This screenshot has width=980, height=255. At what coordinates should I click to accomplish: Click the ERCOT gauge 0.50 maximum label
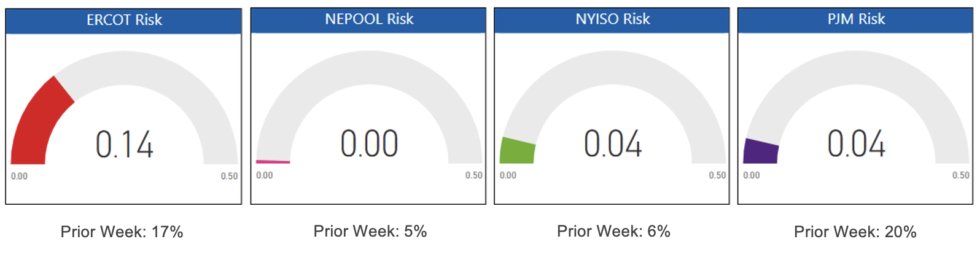(229, 177)
